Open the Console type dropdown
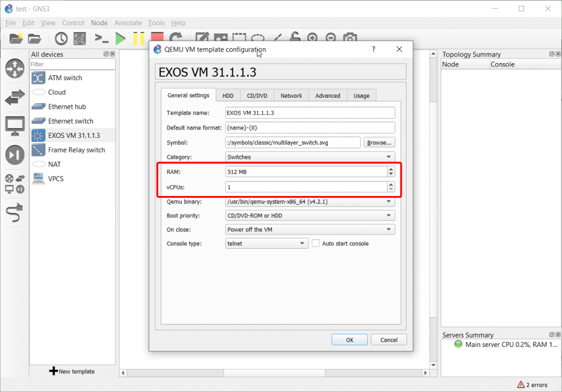The height and width of the screenshot is (392, 562). tap(267, 244)
